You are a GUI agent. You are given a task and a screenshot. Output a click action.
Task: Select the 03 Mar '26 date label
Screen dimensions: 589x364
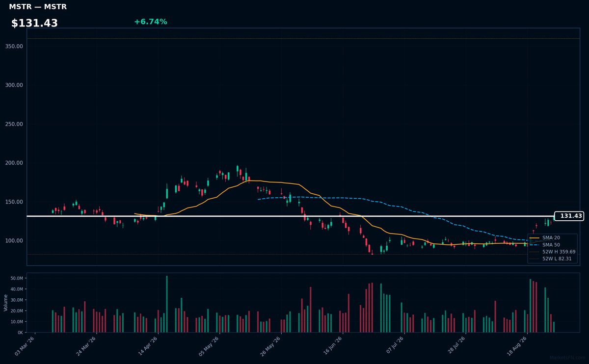[x=25, y=346]
